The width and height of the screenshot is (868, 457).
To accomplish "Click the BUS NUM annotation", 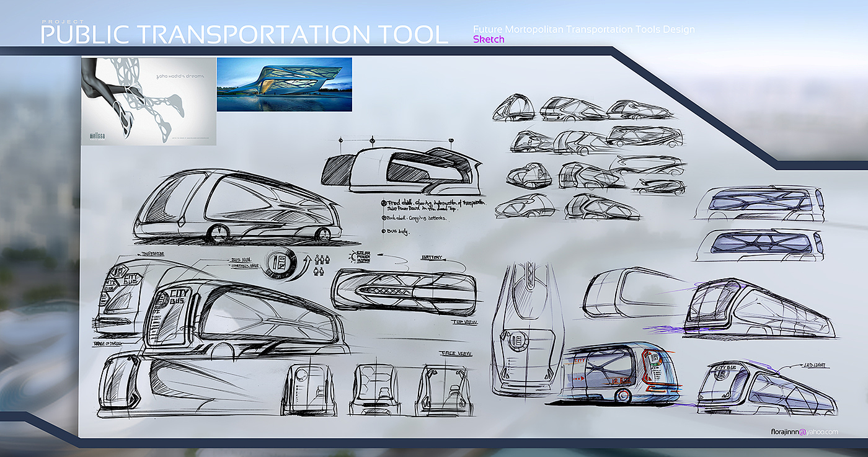I will [242, 261].
